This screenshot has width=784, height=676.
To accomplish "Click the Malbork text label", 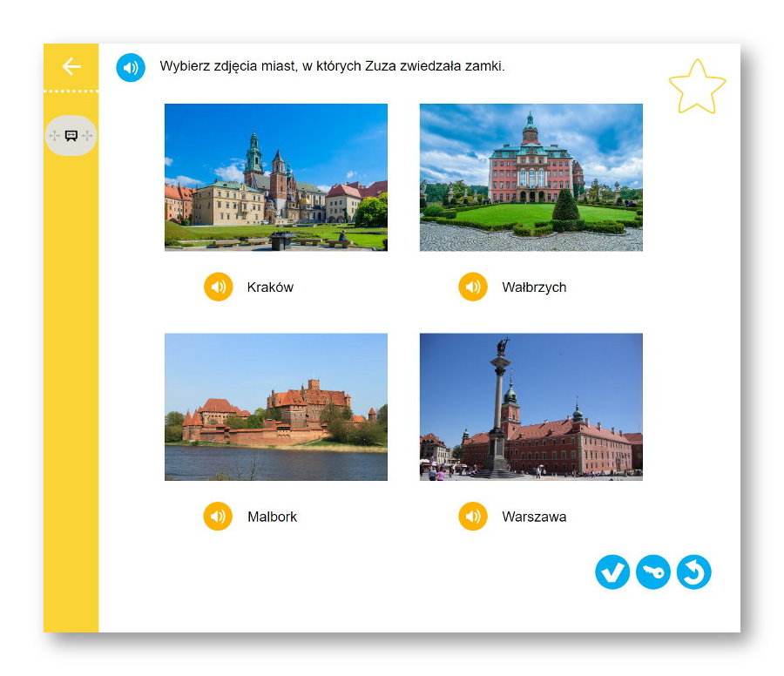I will (272, 517).
